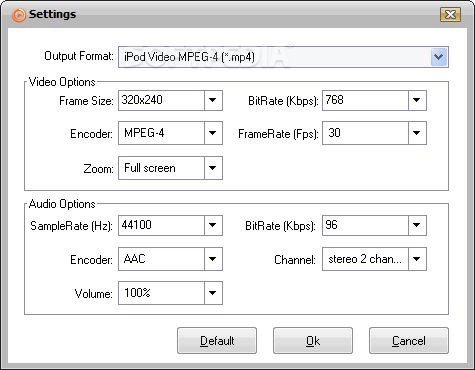Click the Audio Options group label
This screenshot has height=370, width=475.
(62, 204)
